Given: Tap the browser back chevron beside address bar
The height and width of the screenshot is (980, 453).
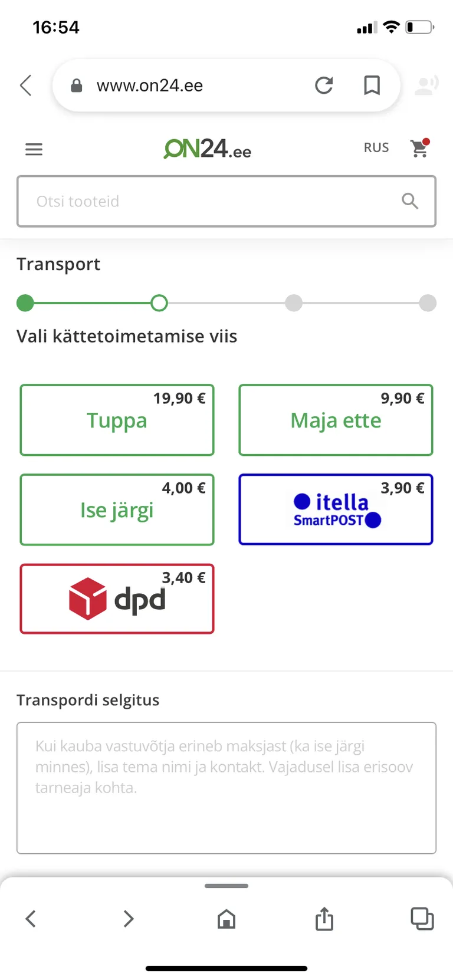Looking at the screenshot, I should (x=25, y=85).
